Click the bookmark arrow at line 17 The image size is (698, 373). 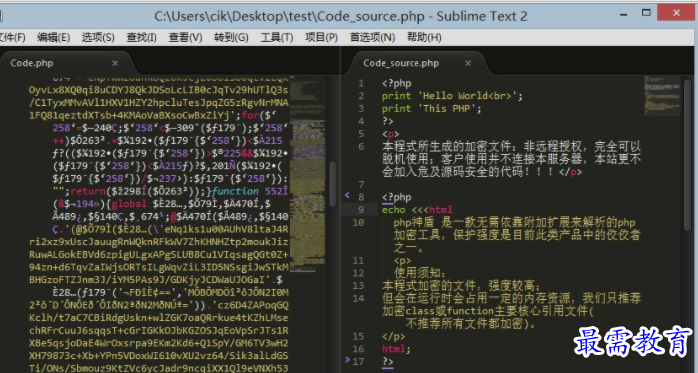[x=347, y=359]
